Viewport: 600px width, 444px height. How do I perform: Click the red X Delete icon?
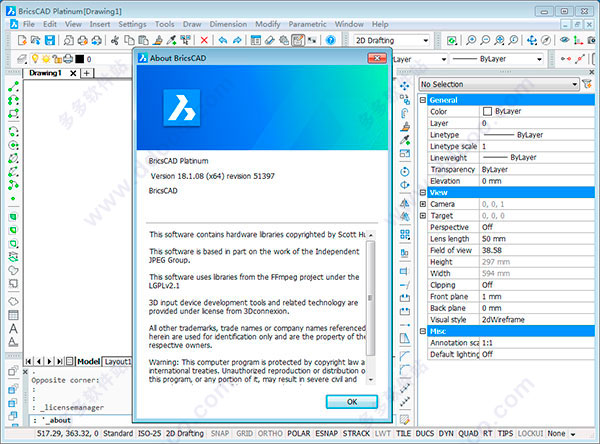tap(204, 40)
